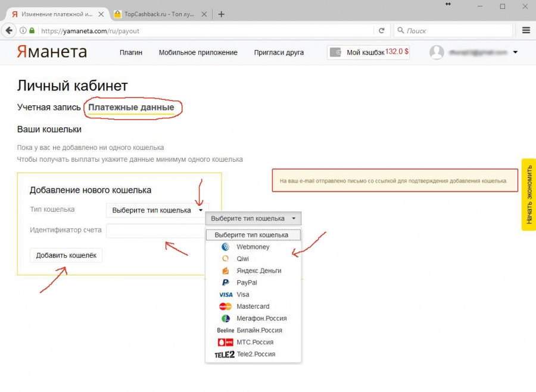Open the Учетная запись tab

[49, 107]
